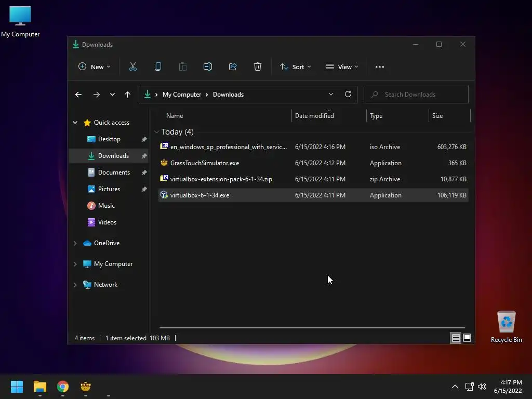Click the taskbar clock and date
Viewport: 532px width, 399px height.
508,387
